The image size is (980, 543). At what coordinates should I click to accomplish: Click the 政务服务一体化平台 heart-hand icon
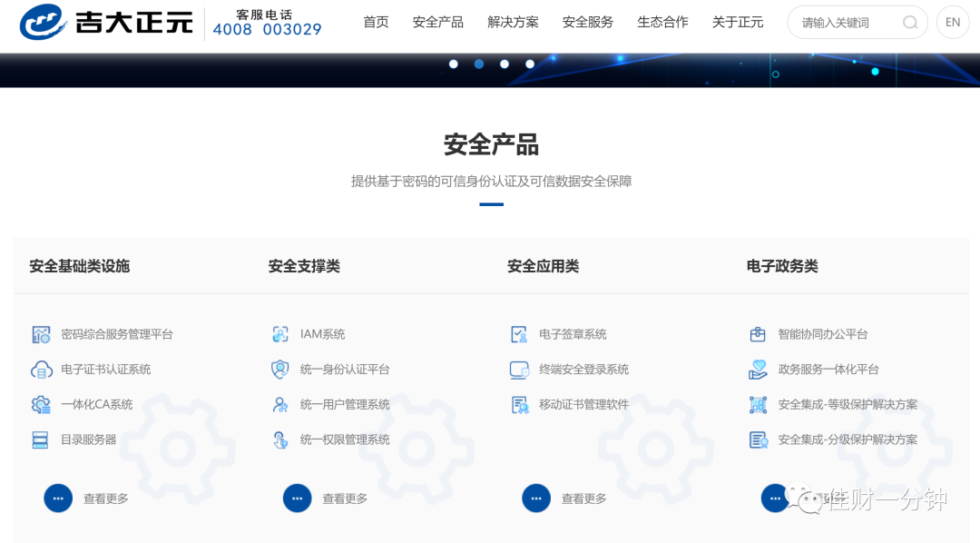pyautogui.click(x=758, y=370)
